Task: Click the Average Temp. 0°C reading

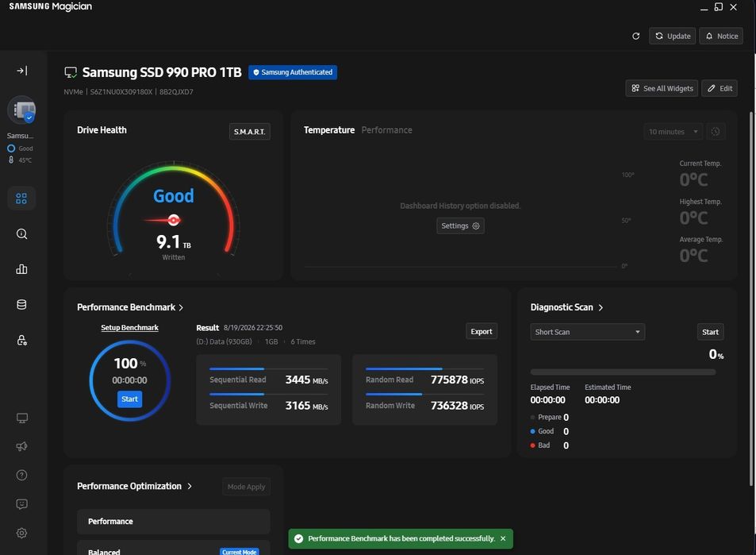Action: pyautogui.click(x=693, y=256)
